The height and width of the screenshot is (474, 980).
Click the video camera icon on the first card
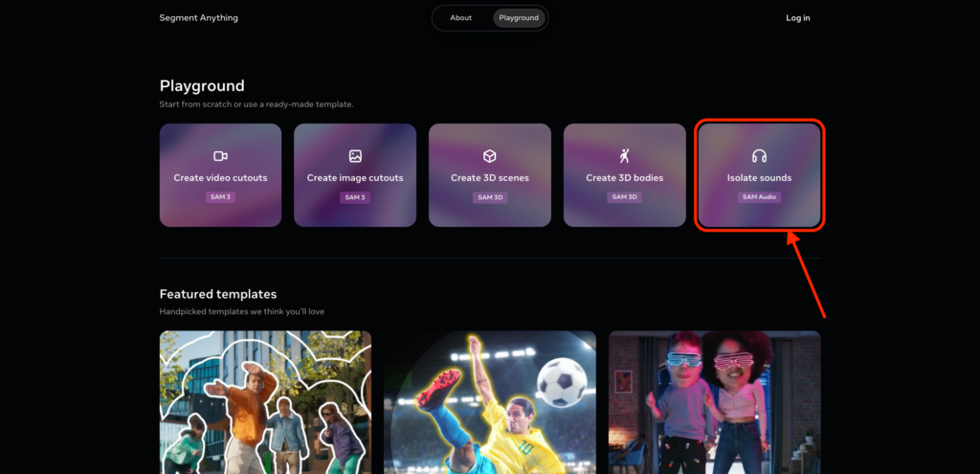pyautogui.click(x=220, y=156)
